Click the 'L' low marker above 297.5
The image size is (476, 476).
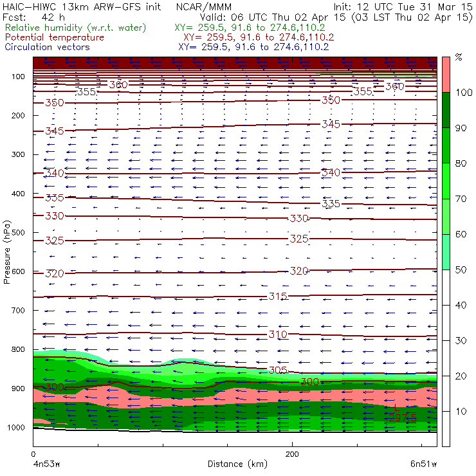[x=396, y=408]
